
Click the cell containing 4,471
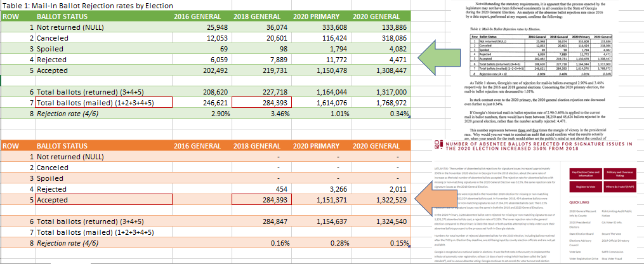tap(381, 60)
